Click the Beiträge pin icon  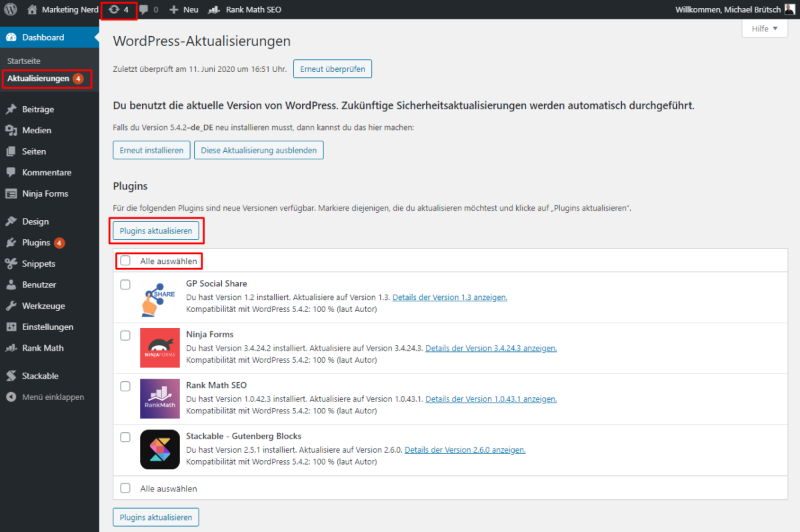pyautogui.click(x=11, y=109)
